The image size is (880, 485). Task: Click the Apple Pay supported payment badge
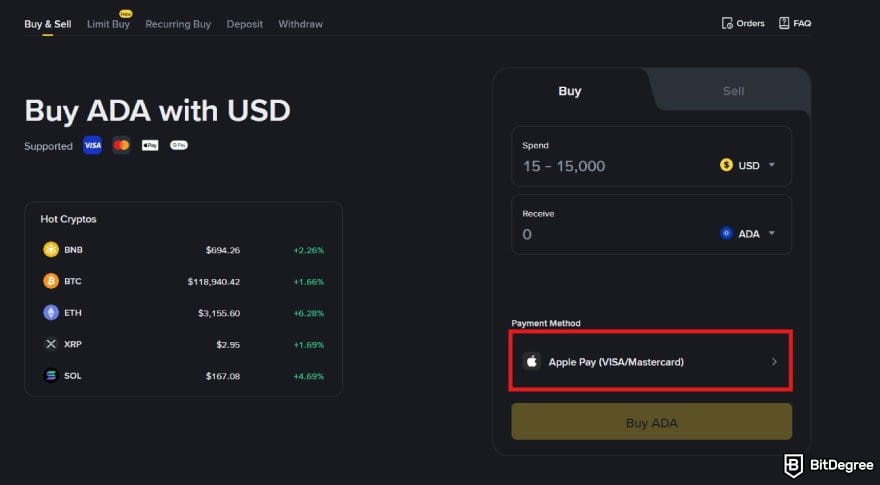[x=150, y=145]
